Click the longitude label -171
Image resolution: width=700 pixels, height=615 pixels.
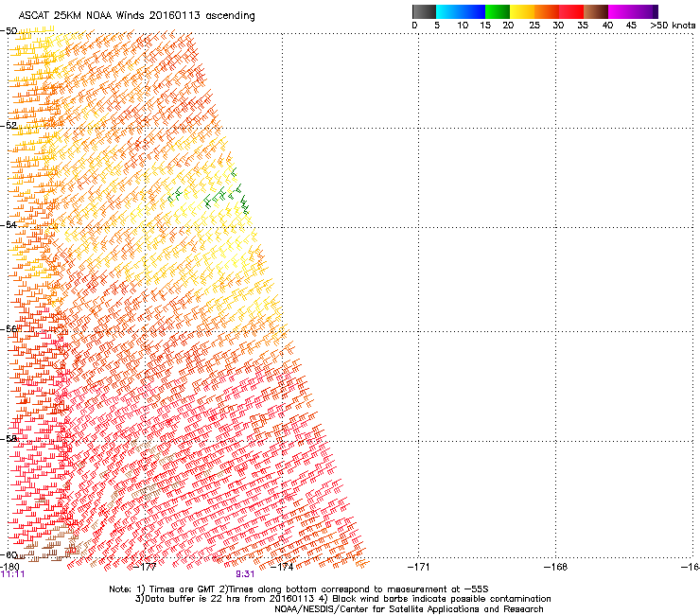(418, 567)
